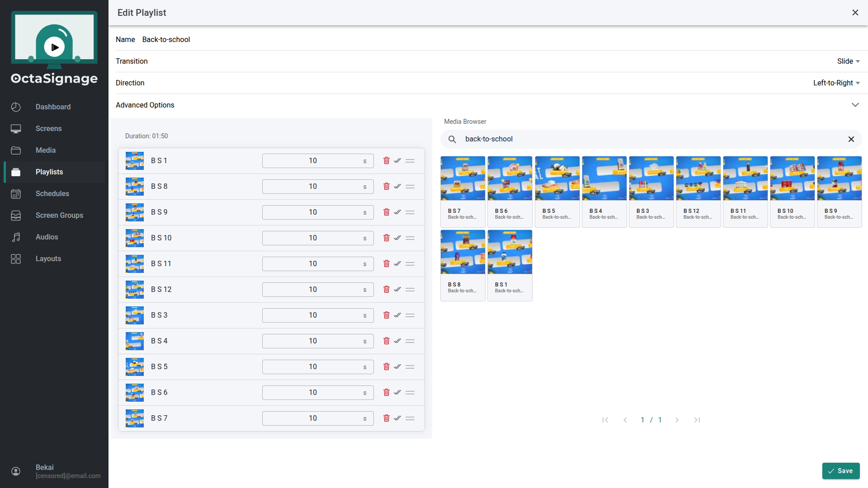This screenshot has width=868, height=488.
Task: Toggle the double-check mark on B S 3
Action: pyautogui.click(x=397, y=315)
